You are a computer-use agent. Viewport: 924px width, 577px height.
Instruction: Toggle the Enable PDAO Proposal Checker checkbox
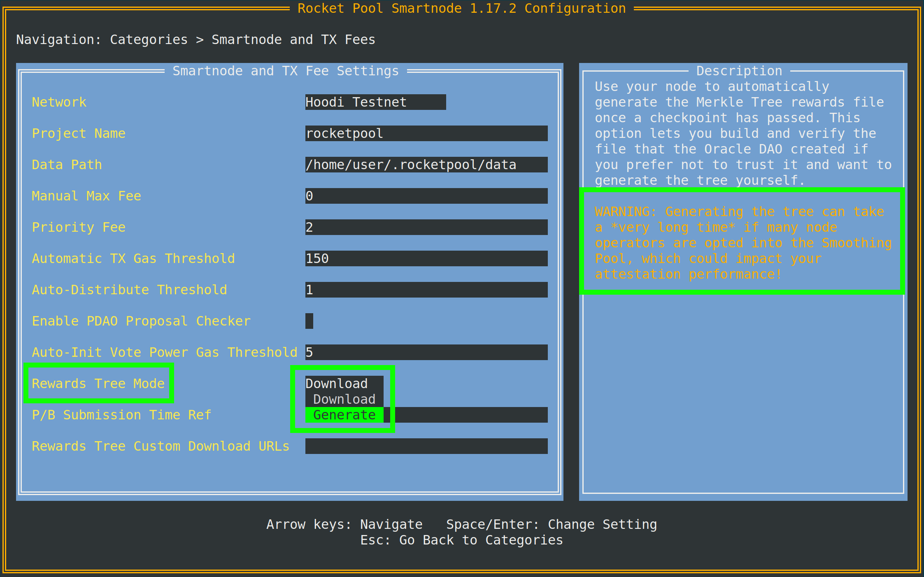(309, 321)
